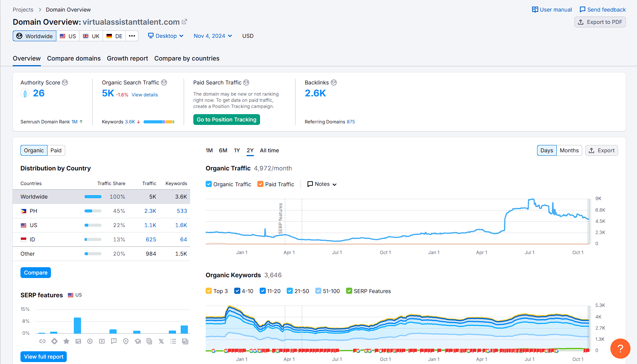This screenshot has height=364, width=637.
Task: Click the circular play video SERP icon
Action: 90,341
